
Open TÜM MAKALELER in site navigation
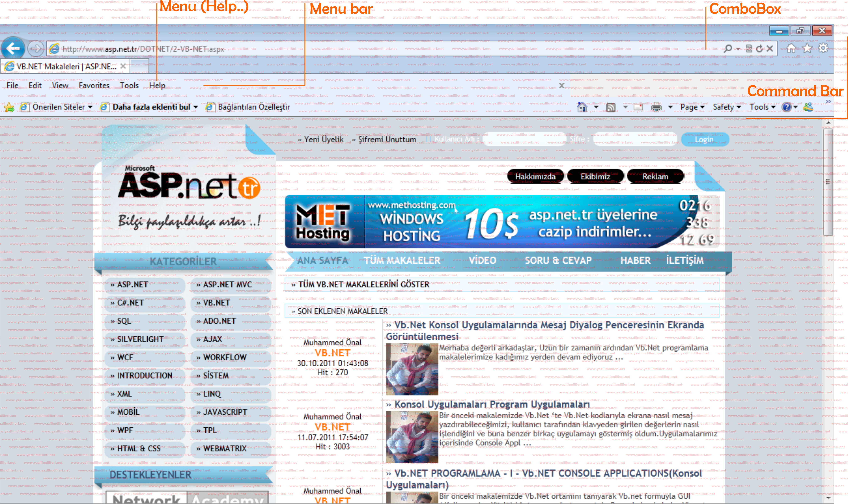click(x=402, y=261)
